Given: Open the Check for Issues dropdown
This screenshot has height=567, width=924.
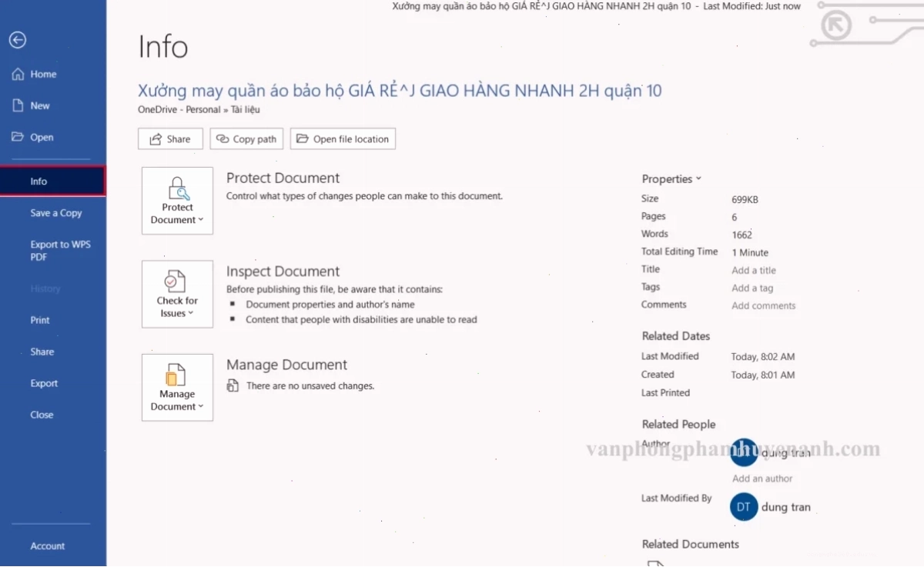Looking at the screenshot, I should tap(177, 294).
